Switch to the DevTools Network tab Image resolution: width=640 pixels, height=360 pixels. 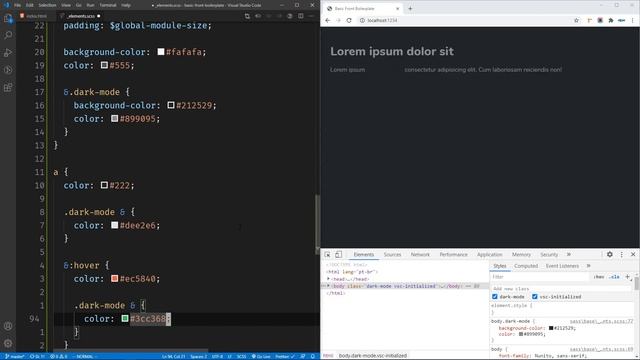pyautogui.click(x=420, y=254)
